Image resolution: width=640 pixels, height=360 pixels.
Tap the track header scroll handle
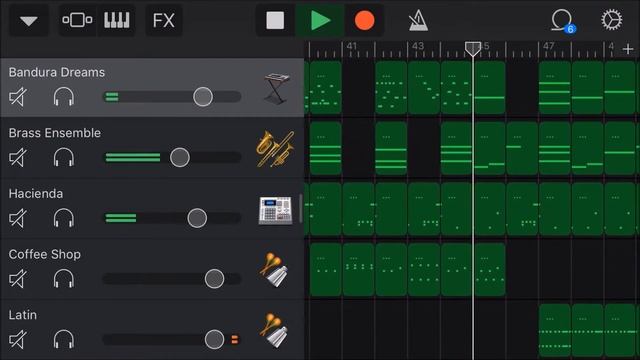coord(301,209)
